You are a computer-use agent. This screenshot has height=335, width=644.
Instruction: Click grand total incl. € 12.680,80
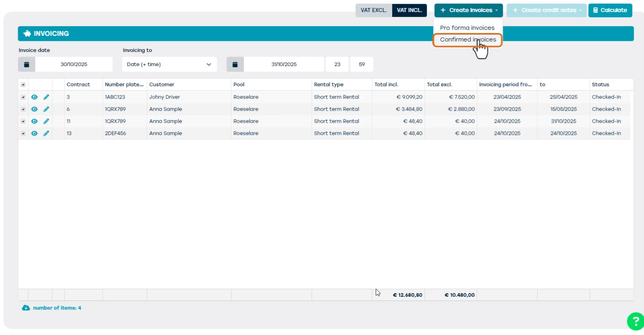407,295
